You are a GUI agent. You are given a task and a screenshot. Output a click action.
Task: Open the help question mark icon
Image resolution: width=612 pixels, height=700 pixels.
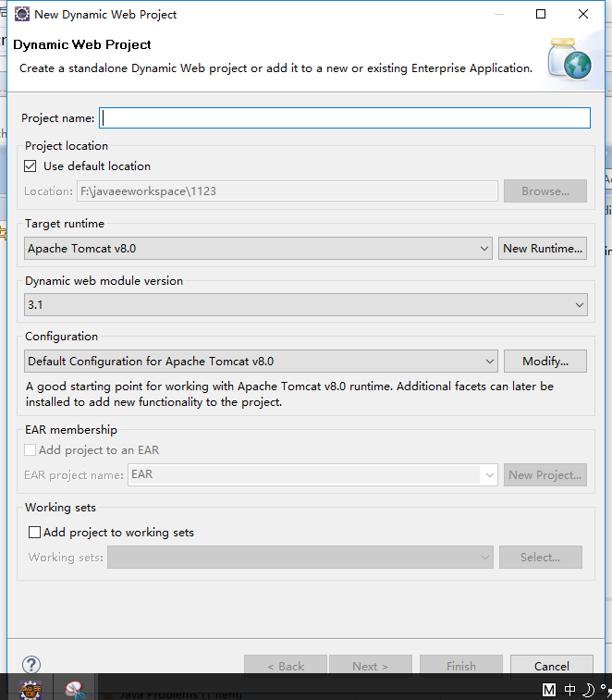(31, 665)
